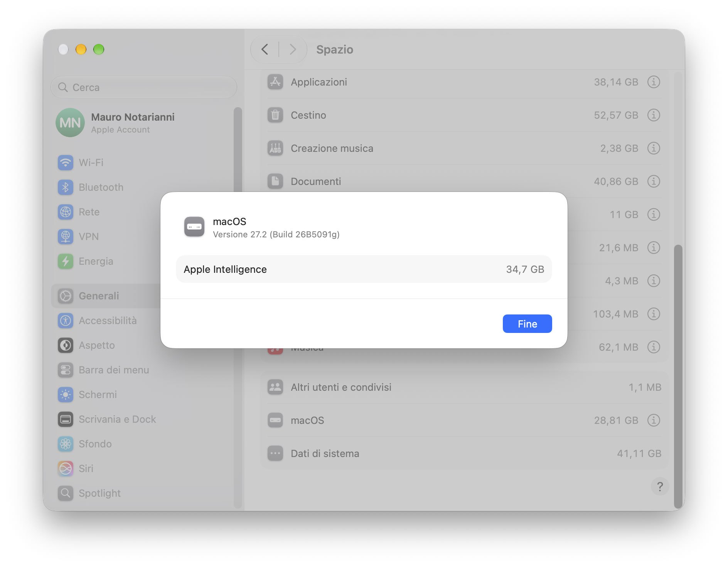Go forward with the right chevron
Image resolution: width=728 pixels, height=568 pixels.
click(293, 49)
